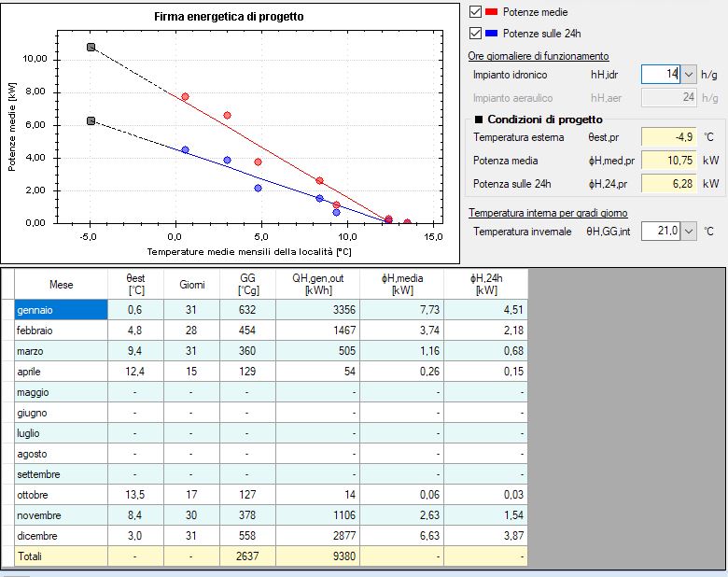Click the gennaio QH,gen,out cell 3356
Image resolution: width=728 pixels, height=577 pixels.
click(x=317, y=309)
